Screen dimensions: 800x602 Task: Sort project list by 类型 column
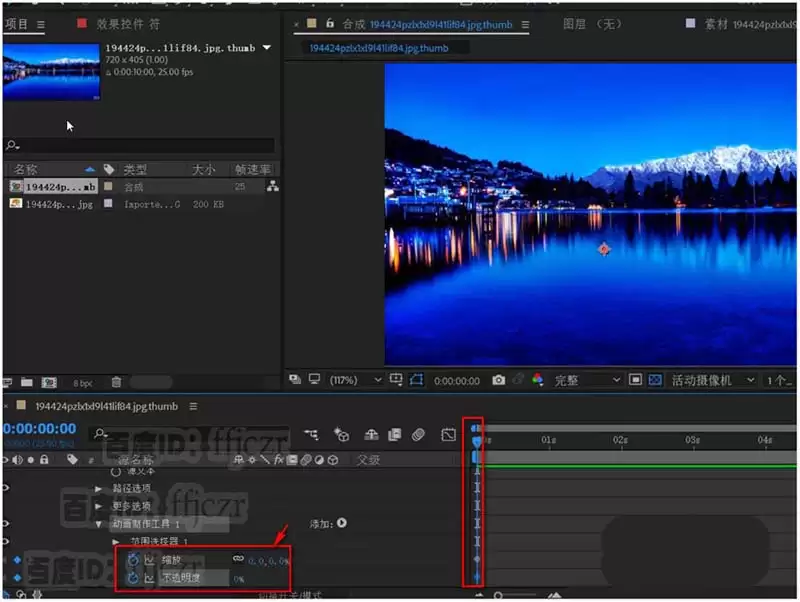point(135,169)
